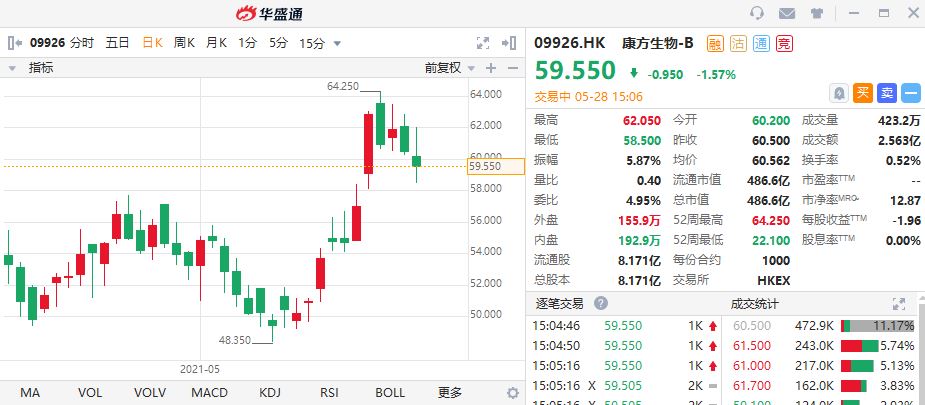Zoom in chart with plus icon
This screenshot has width=925, height=405.
point(491,68)
